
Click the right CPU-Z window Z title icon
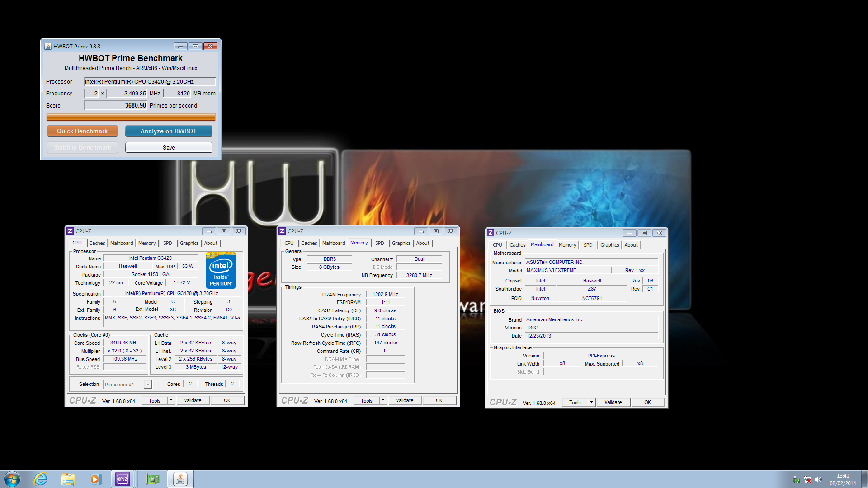[x=491, y=233]
